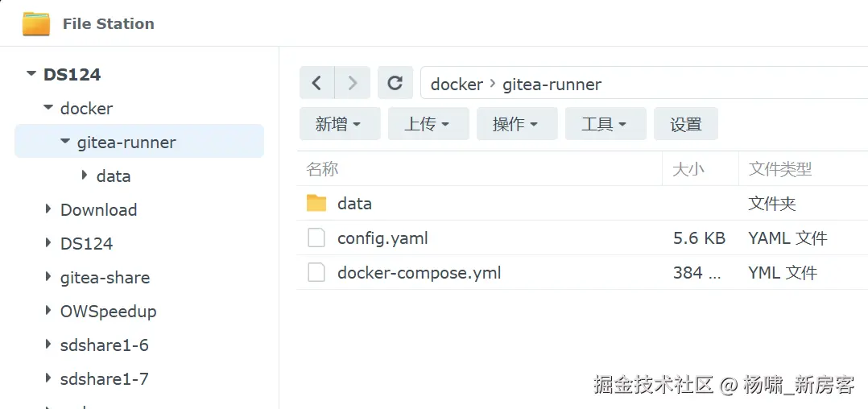Select gitea-share in the folder tree
Screen dimensions: 868x409
pos(105,277)
